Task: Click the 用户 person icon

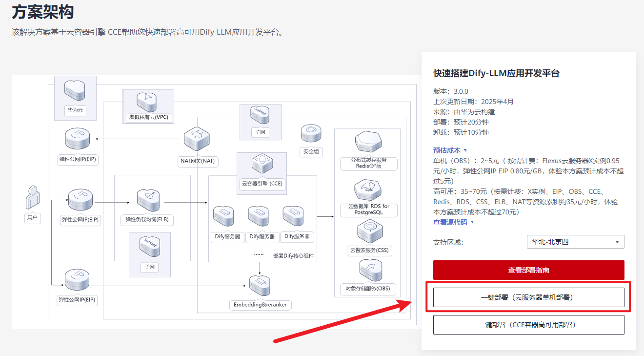Action: click(x=33, y=199)
